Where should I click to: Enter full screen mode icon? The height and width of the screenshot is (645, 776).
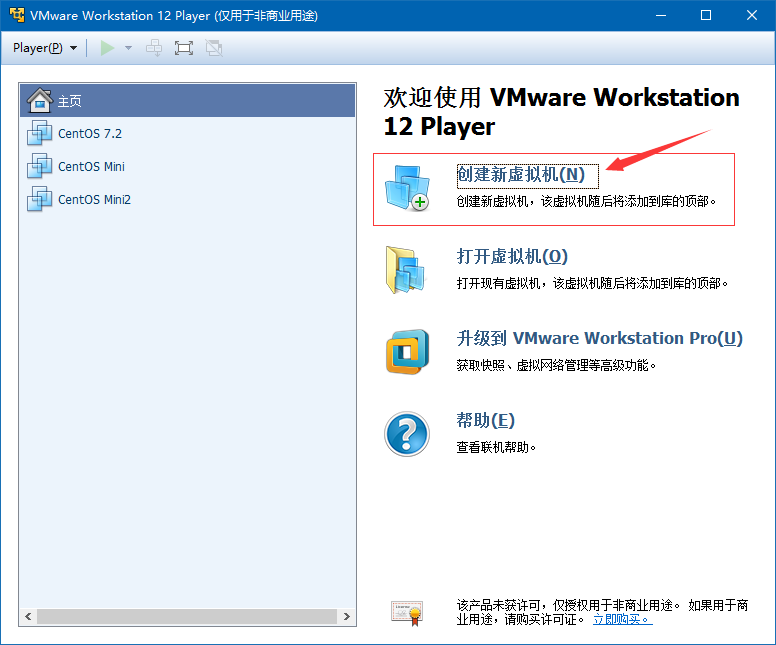click(x=184, y=48)
